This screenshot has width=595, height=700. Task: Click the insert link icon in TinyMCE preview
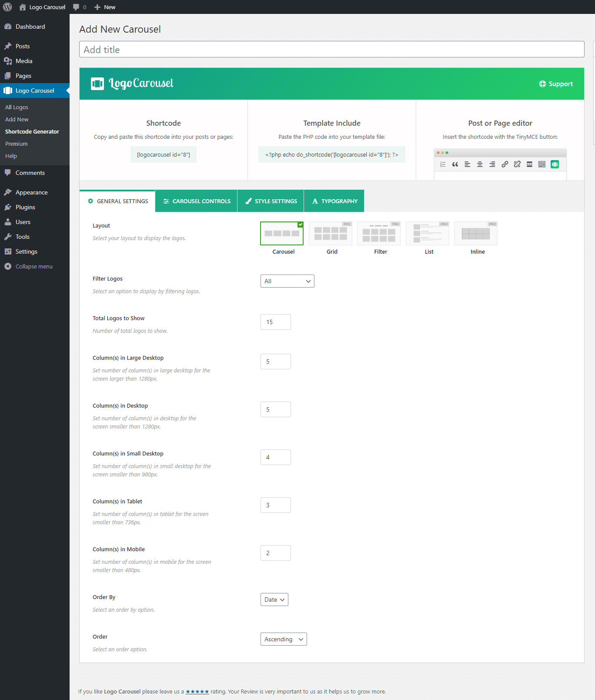pos(505,164)
